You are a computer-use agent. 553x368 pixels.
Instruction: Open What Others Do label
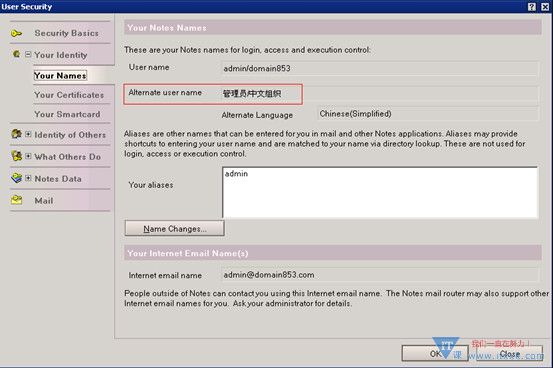[67, 157]
